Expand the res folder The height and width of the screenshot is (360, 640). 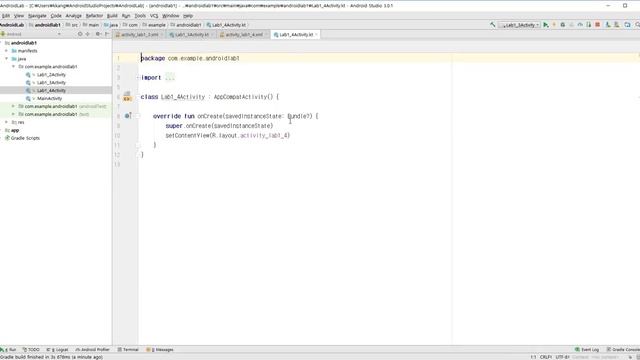pyautogui.click(x=6, y=122)
